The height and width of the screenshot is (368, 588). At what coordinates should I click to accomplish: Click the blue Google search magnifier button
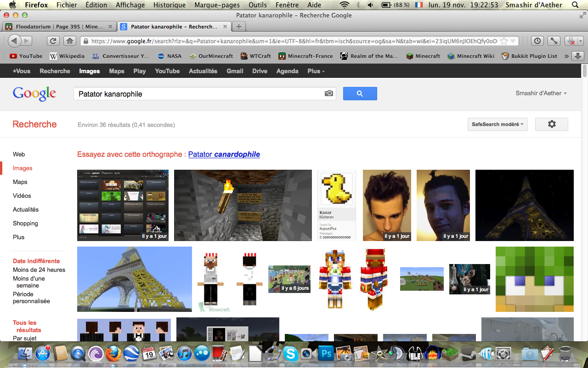click(x=360, y=94)
